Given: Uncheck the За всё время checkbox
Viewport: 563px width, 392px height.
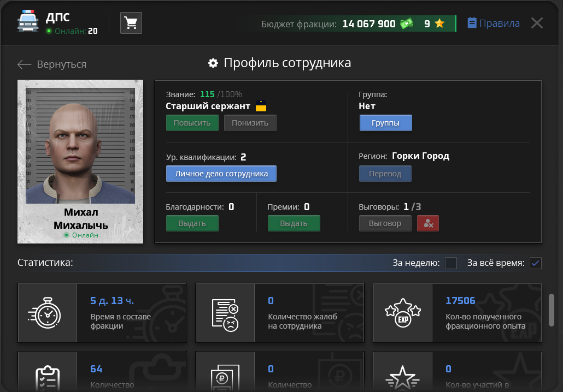Looking at the screenshot, I should pyautogui.click(x=535, y=263).
